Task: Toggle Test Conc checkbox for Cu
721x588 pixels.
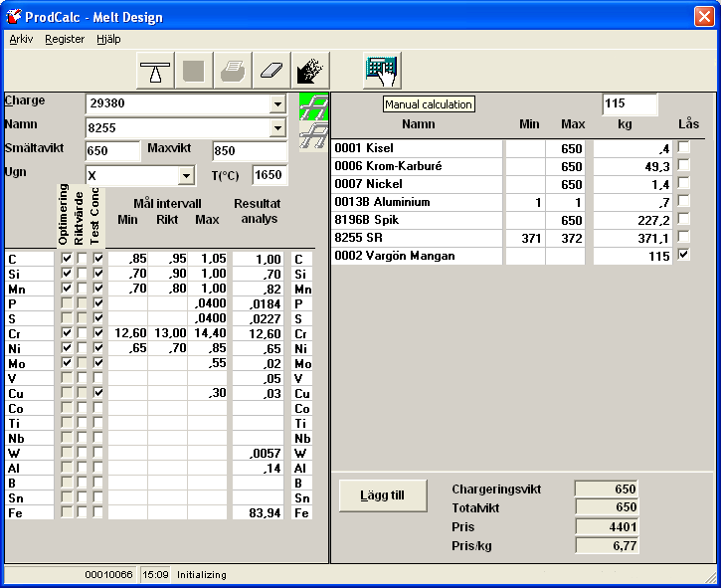Action: tap(97, 393)
